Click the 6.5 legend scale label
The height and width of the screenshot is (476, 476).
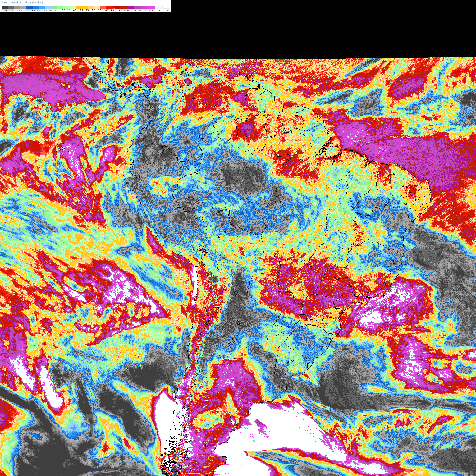[81, 10]
